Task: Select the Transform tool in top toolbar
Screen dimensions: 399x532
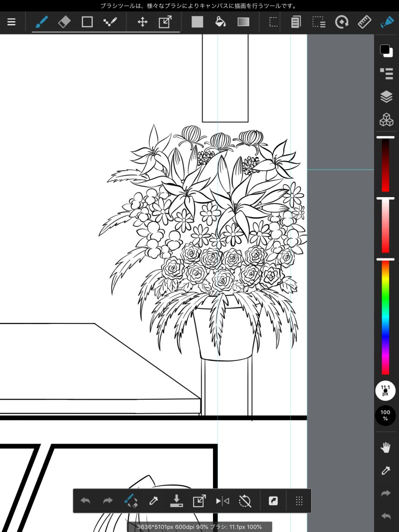Action: [x=165, y=22]
